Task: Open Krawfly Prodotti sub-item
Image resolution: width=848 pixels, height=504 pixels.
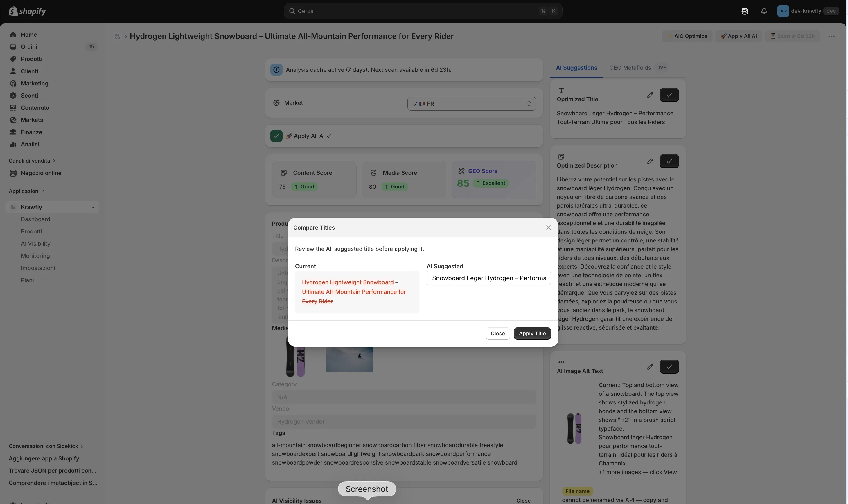Action: (31, 231)
